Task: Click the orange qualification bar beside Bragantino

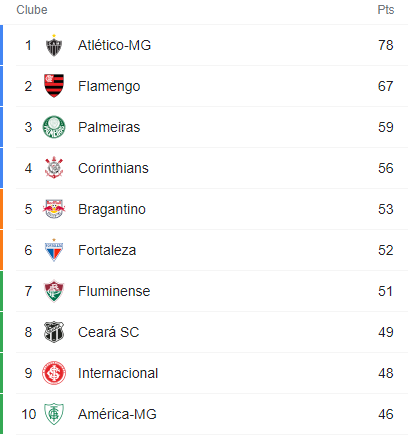Action: tap(1, 209)
